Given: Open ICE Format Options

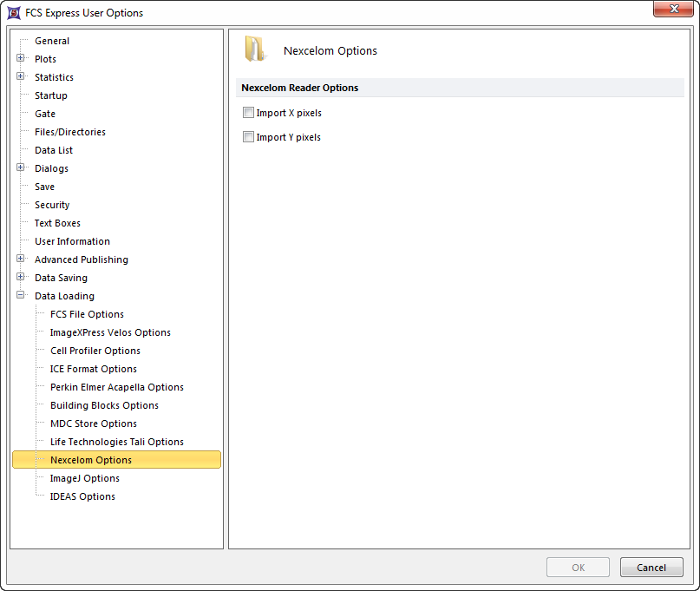Looking at the screenshot, I should coord(94,369).
